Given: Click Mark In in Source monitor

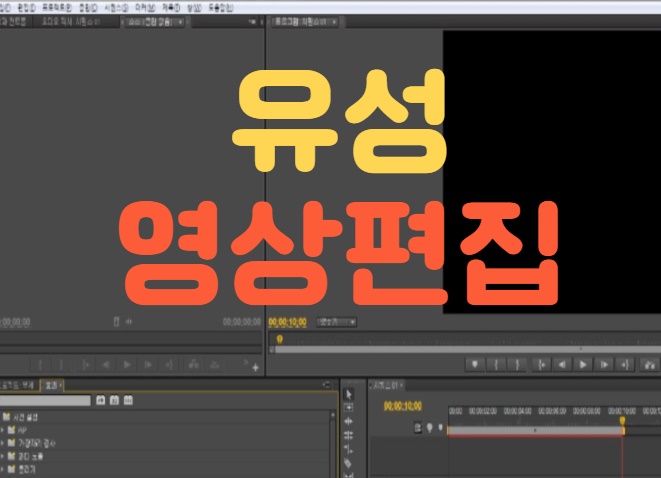Looking at the screenshot, I should tap(40, 365).
